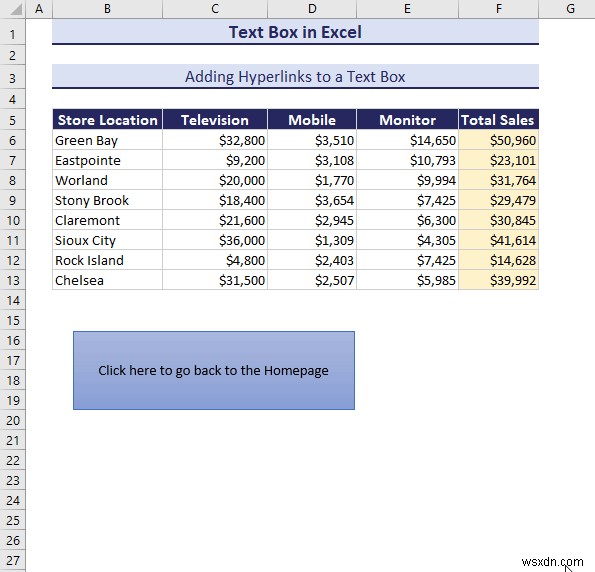Viewport: 595px width, 572px height.
Task: Click Mobile value $1,770
Action: pos(312,180)
